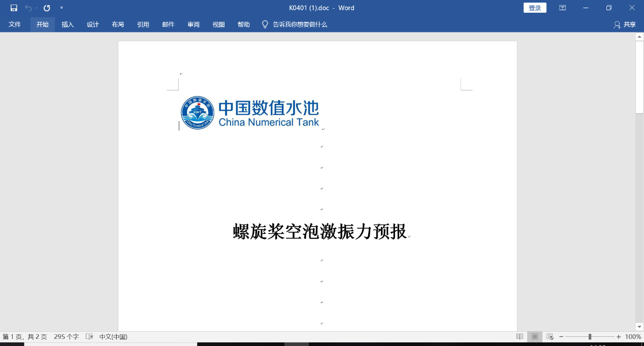This screenshot has height=346, width=644.
Task: Click the scroll down arrow of vertical scrollbar
Action: coord(639,327)
